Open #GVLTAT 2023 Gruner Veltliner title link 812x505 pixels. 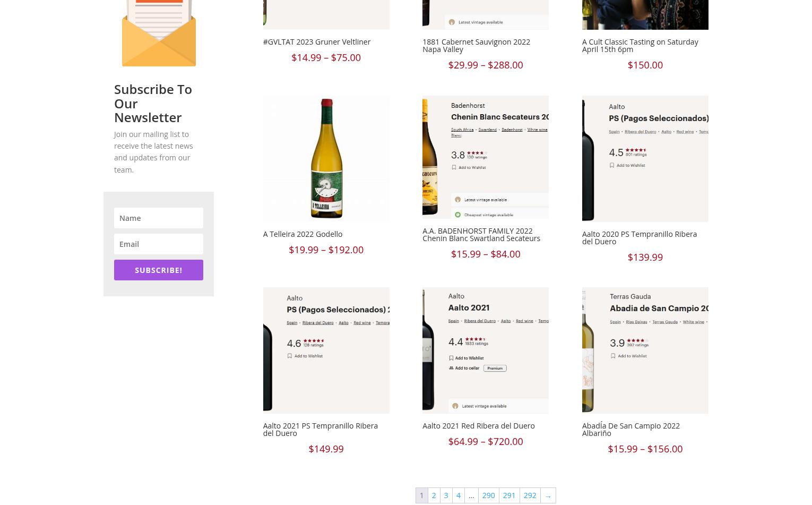tap(316, 42)
